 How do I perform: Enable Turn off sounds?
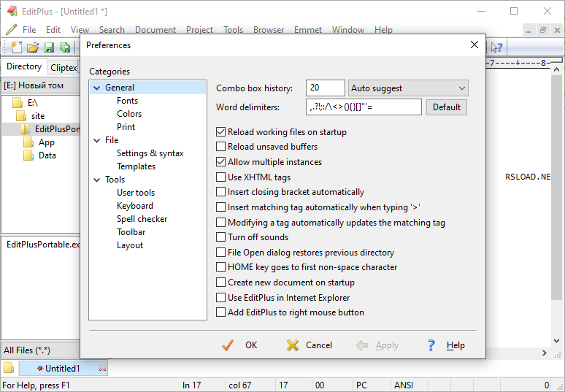(220, 237)
